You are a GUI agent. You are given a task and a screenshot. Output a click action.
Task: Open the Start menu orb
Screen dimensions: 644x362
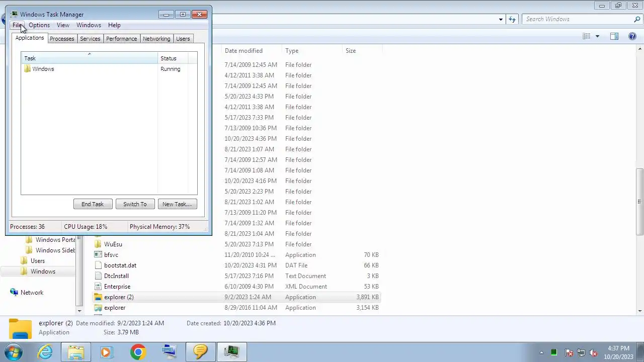(14, 352)
